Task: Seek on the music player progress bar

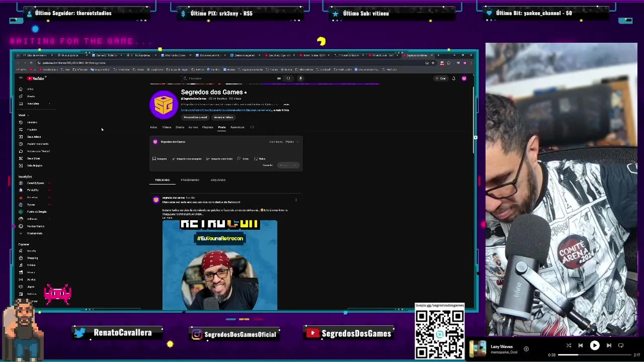Action: (595, 355)
